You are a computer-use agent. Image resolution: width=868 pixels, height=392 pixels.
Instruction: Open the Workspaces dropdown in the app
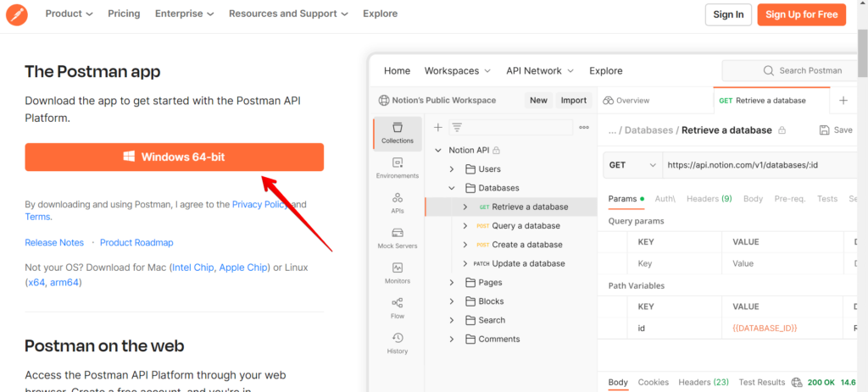(x=457, y=71)
